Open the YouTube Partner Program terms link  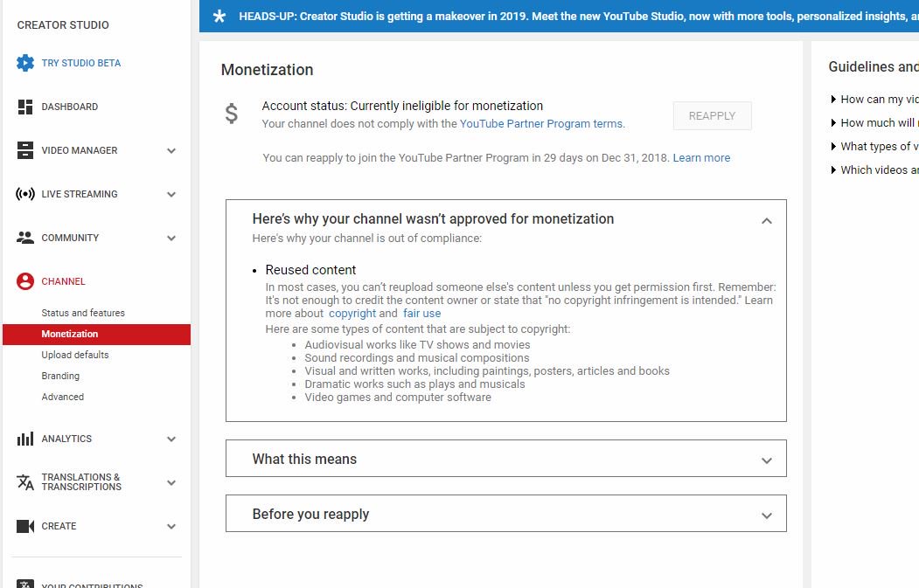coord(541,123)
